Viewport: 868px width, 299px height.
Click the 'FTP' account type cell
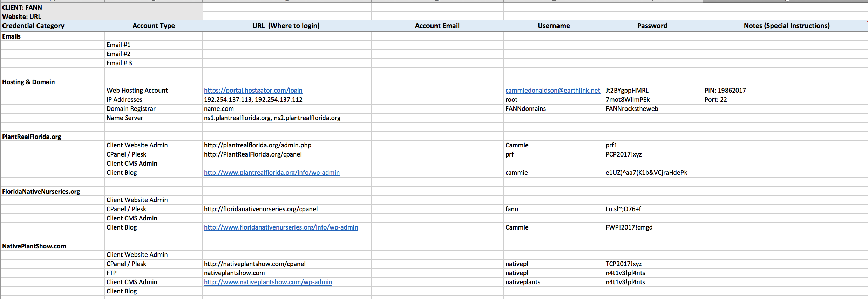pos(111,273)
